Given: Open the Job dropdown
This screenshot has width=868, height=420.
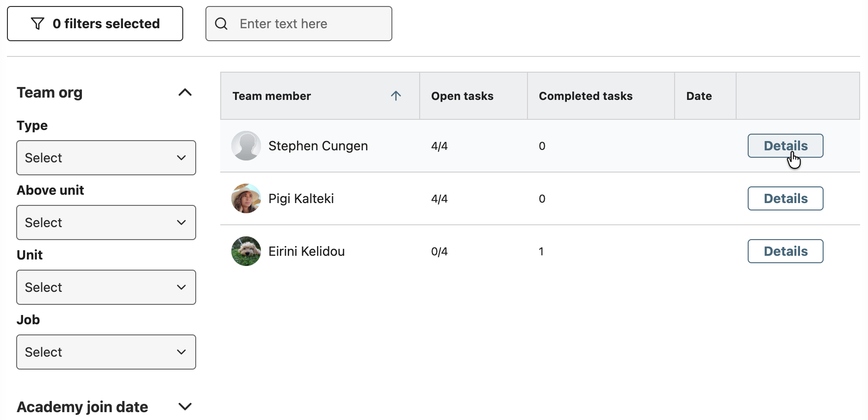Looking at the screenshot, I should pyautogui.click(x=106, y=352).
